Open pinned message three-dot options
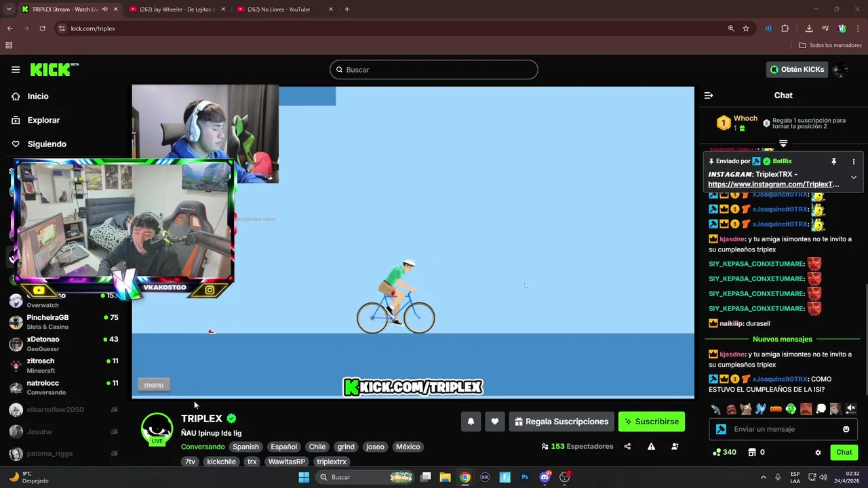Viewport: 868px width, 488px height. coord(854,161)
